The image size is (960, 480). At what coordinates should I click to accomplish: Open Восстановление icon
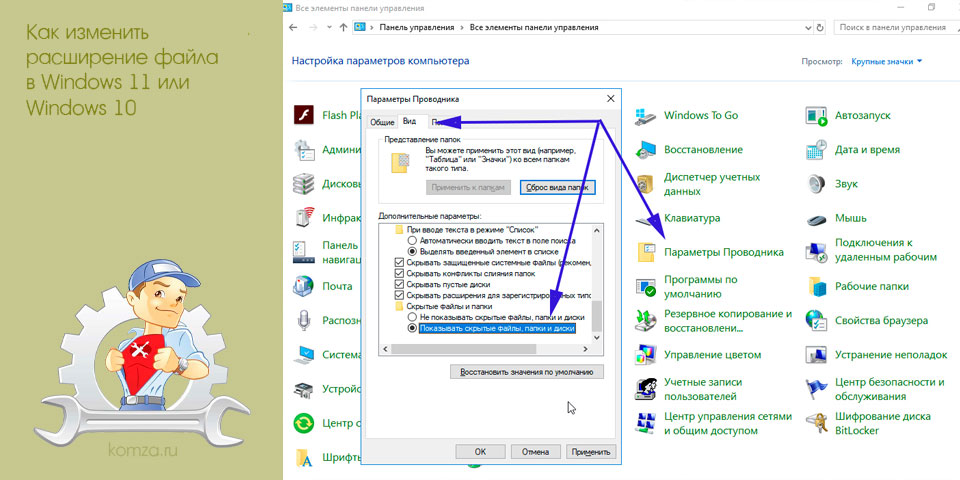pos(645,150)
